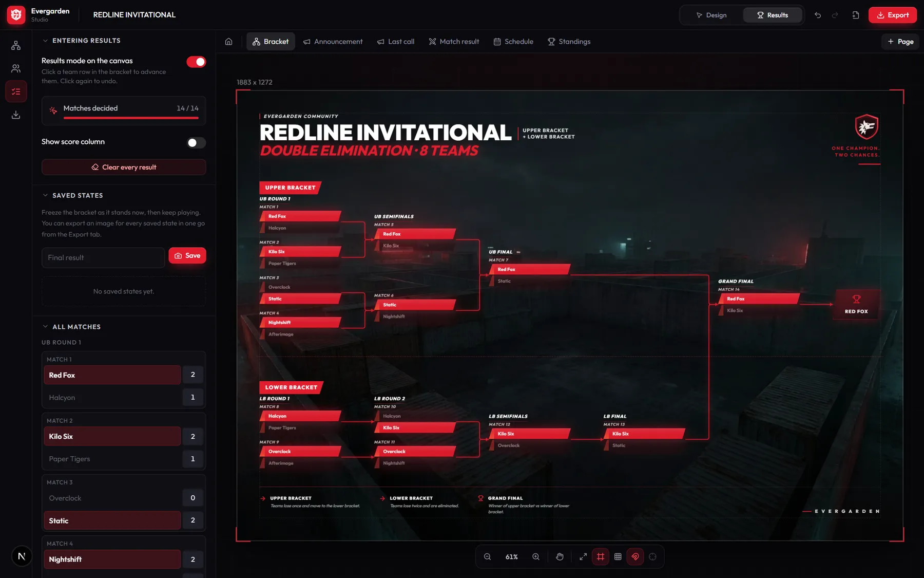
Task: Select Paper Tigers row in Match 2 sidebar
Action: point(112,459)
